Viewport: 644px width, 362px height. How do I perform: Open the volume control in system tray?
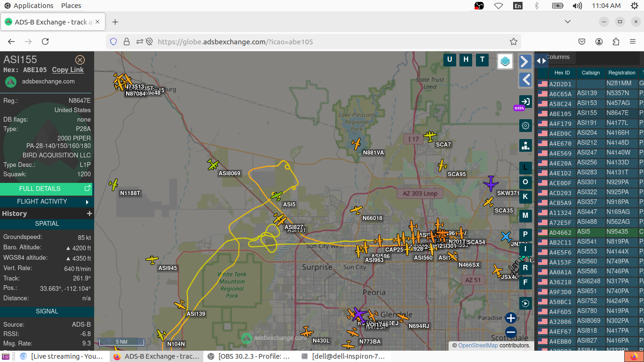tap(577, 6)
